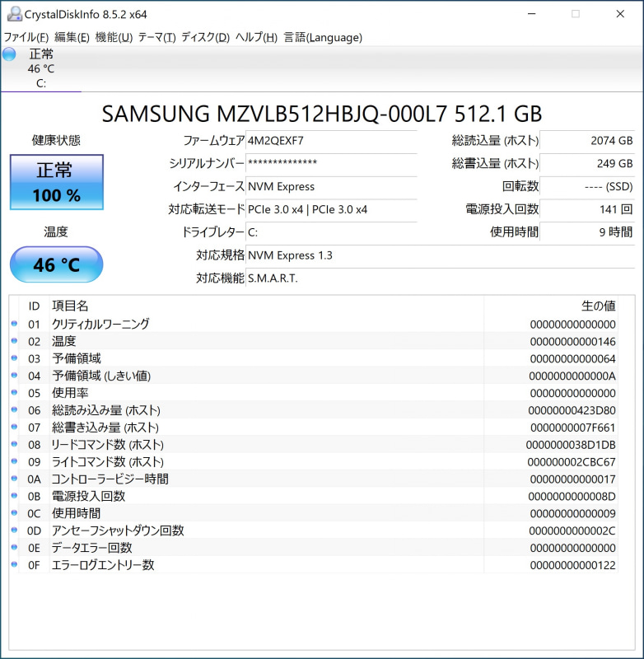Screen dimensions: 644x659
Task: Click the drive letter C: field
Action: (x=331, y=232)
